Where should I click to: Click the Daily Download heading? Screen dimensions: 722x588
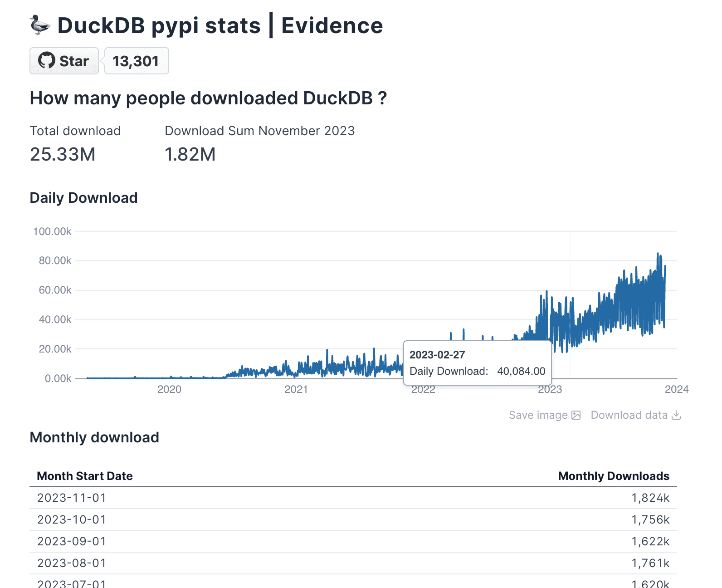coord(83,198)
